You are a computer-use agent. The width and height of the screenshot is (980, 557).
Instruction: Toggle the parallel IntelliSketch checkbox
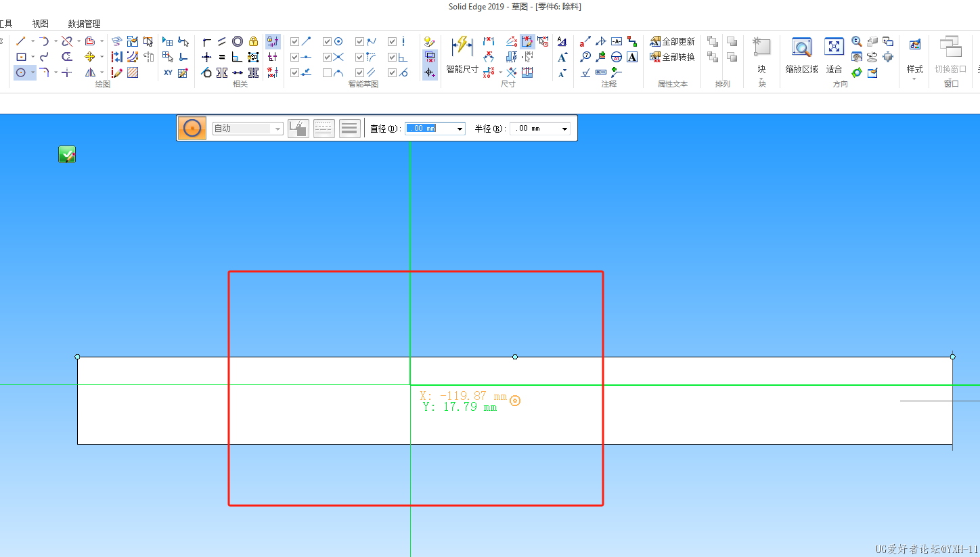(x=359, y=72)
